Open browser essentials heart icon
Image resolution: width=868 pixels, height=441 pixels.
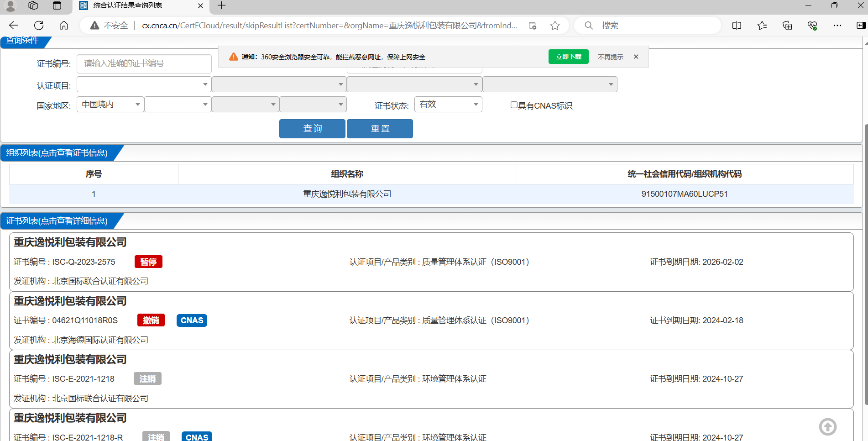click(812, 26)
